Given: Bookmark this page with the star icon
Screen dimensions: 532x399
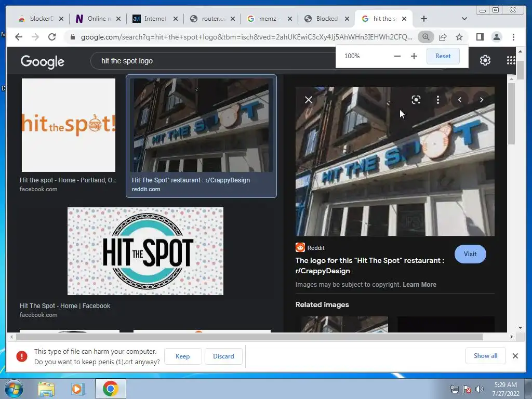Looking at the screenshot, I should point(459,37).
